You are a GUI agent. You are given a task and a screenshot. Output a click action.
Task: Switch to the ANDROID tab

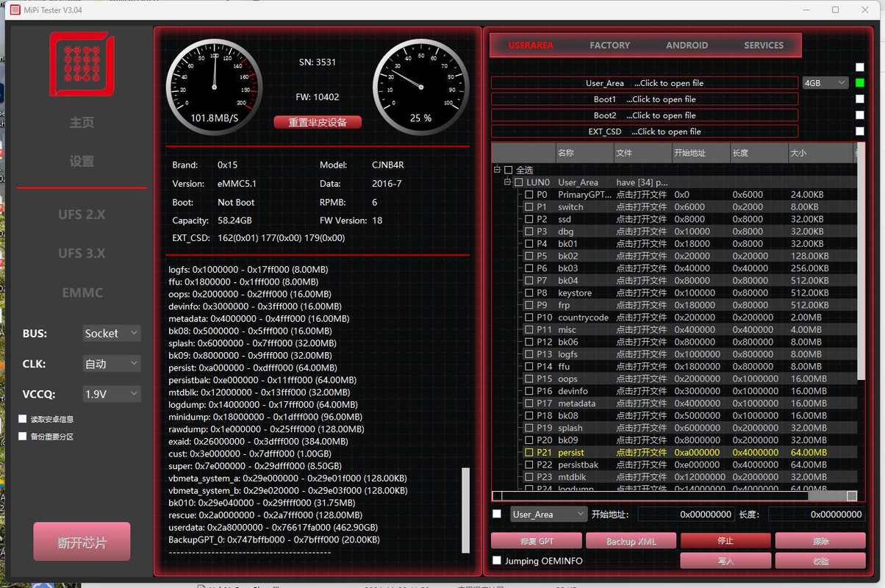tap(687, 45)
